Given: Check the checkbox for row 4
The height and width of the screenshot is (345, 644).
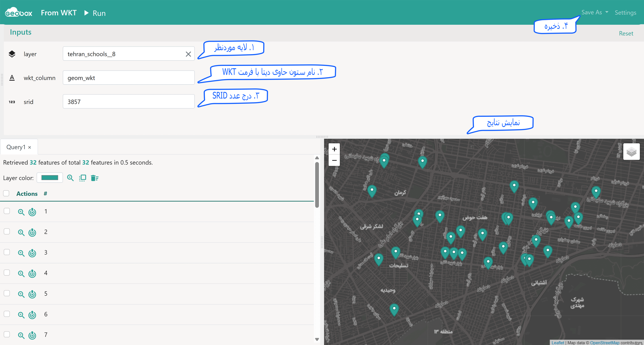Looking at the screenshot, I should coord(7,273).
